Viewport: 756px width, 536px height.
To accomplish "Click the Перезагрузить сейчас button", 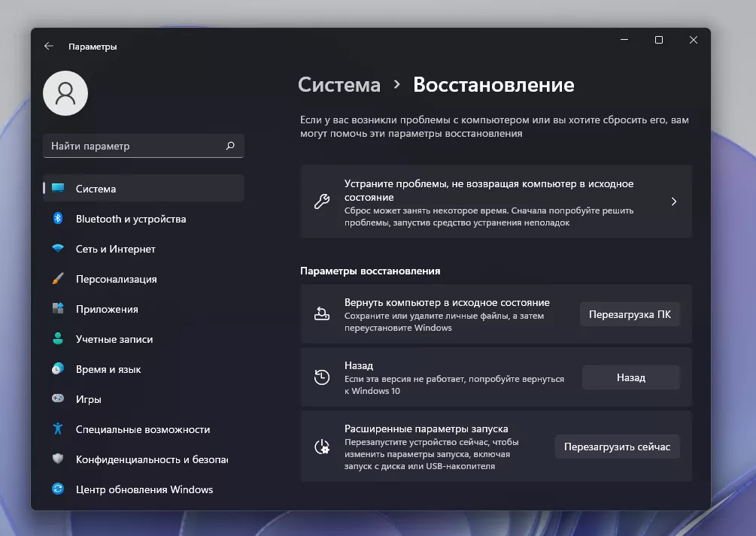I will (x=617, y=447).
